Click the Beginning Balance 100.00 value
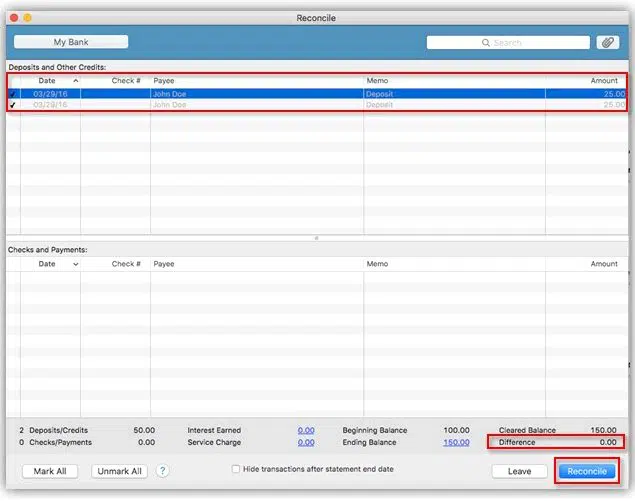Viewport: 635px width, 501px height. (x=456, y=430)
